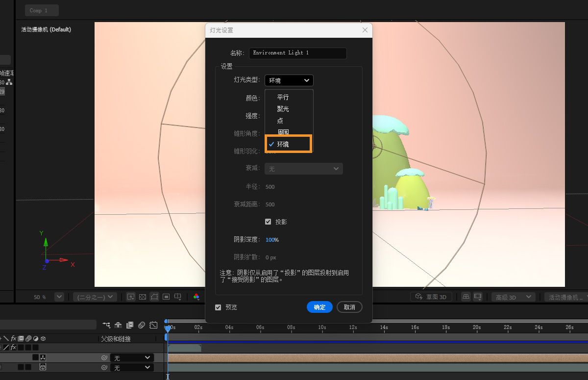
Task: Enable motion blur icon above the timeline
Action: [x=142, y=325]
